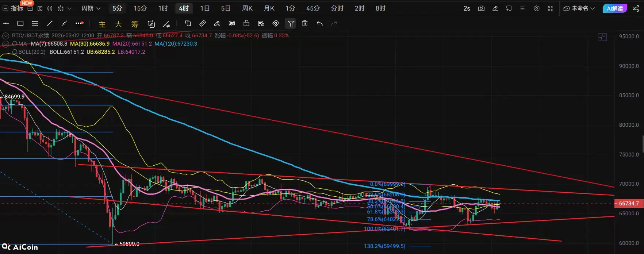Toggle the lock drawings icon
The width and height of the screenshot is (644, 254).
coord(246,23)
